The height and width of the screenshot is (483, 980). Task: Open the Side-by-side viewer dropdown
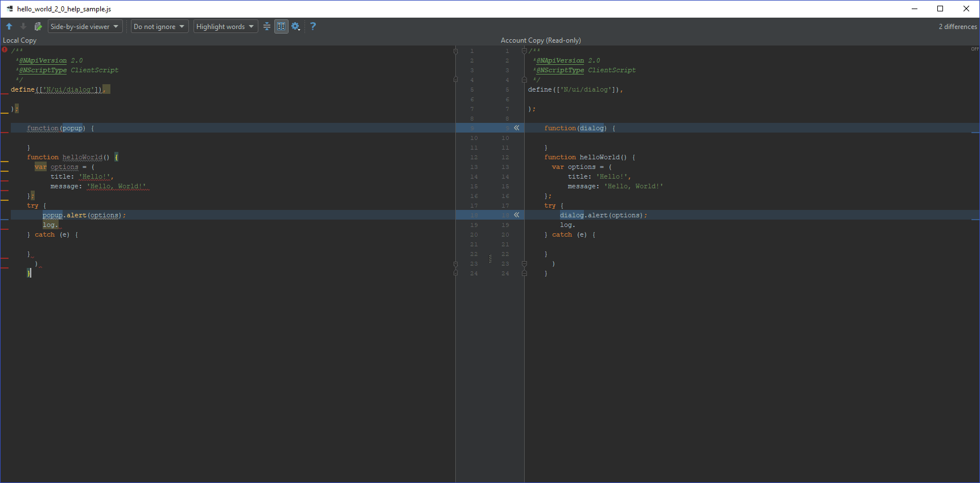tap(85, 26)
